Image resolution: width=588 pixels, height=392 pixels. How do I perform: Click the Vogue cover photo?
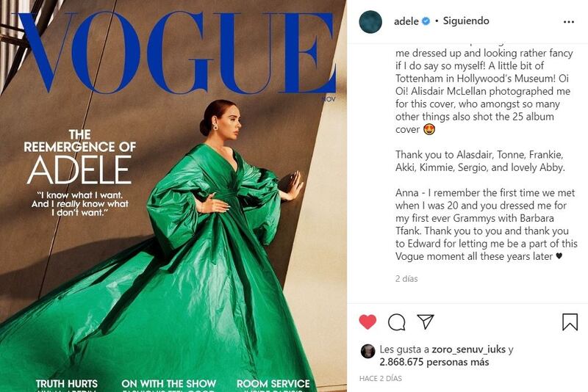coord(173,196)
